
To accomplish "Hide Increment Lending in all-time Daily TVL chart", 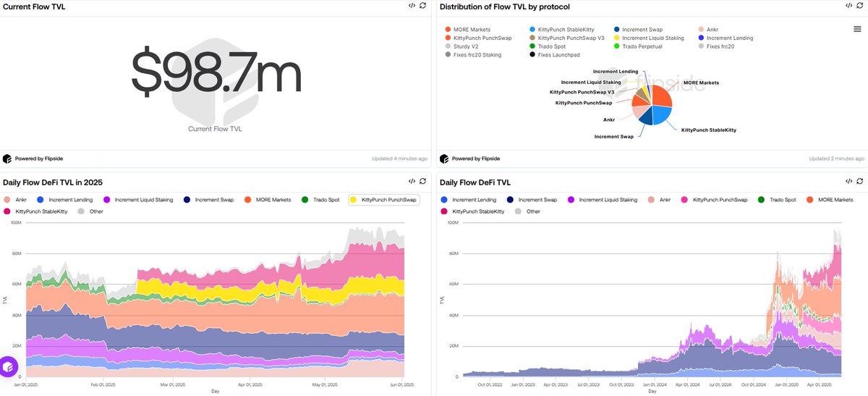I will click(x=468, y=199).
